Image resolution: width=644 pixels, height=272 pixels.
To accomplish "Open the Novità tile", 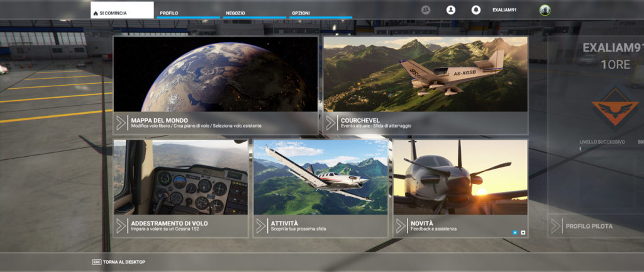I will pyautogui.click(x=460, y=188).
